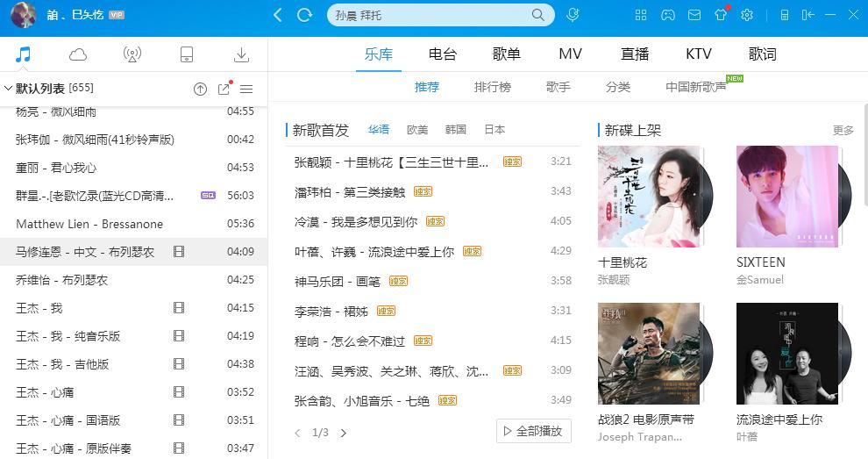This screenshot has height=459, width=868.
Task: Open the messages envelope icon
Action: (x=694, y=15)
